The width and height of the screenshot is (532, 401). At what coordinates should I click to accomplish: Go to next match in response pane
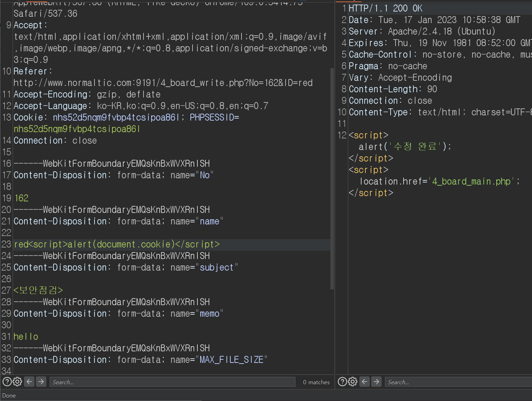tap(377, 381)
